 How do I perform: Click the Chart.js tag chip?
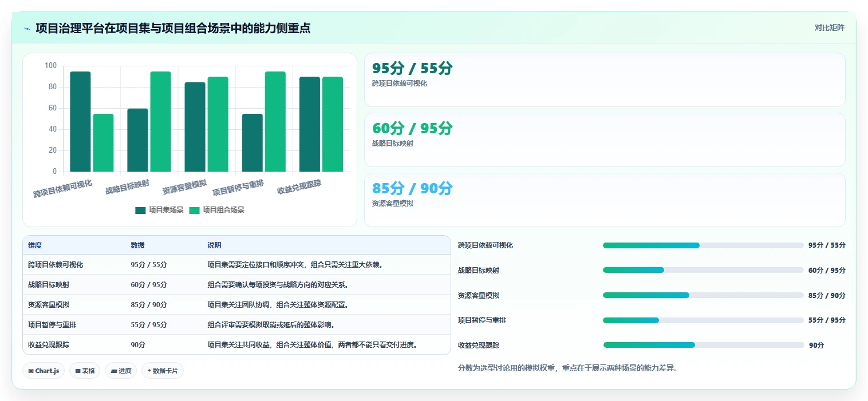coord(44,371)
